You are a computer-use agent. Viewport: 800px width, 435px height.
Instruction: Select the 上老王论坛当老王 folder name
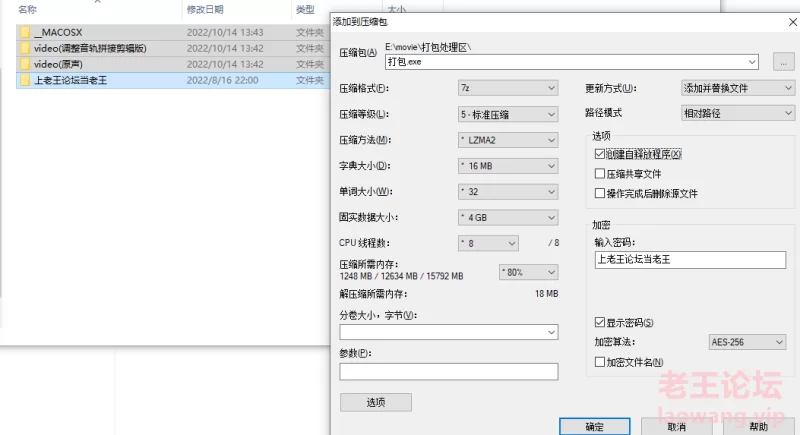pyautogui.click(x=70, y=80)
